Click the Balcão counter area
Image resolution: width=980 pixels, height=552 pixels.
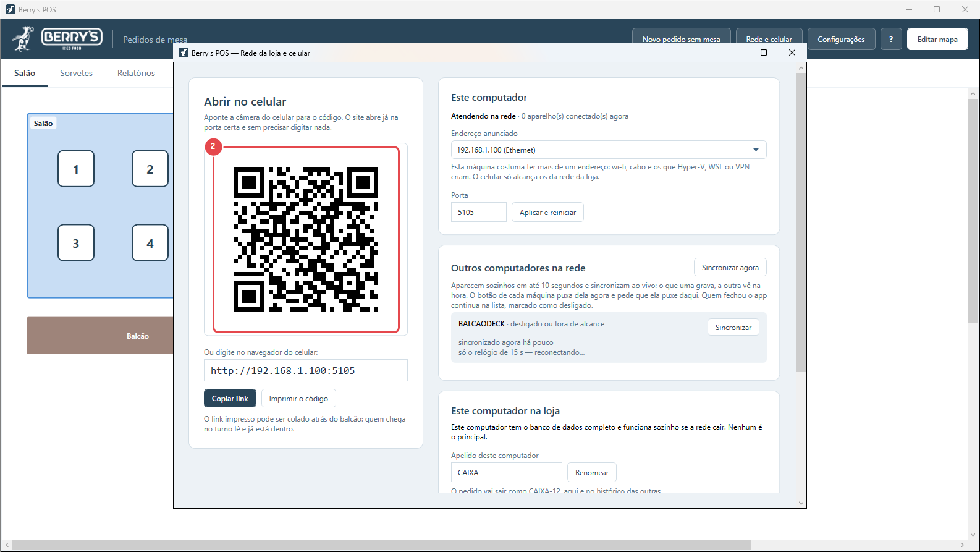click(100, 336)
